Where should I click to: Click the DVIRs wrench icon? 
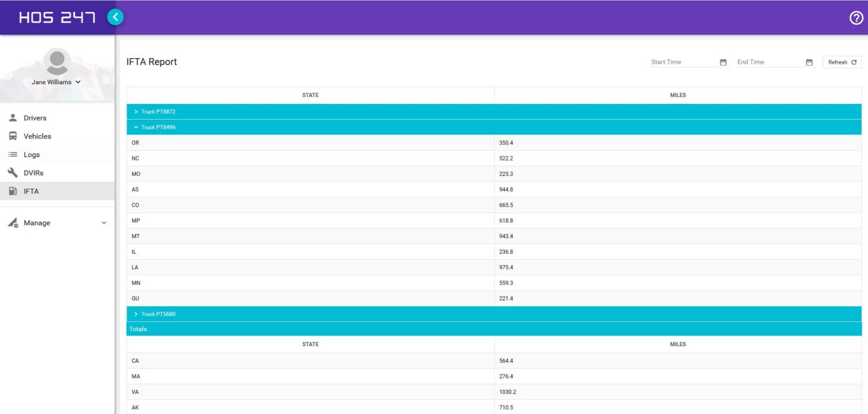(x=12, y=172)
